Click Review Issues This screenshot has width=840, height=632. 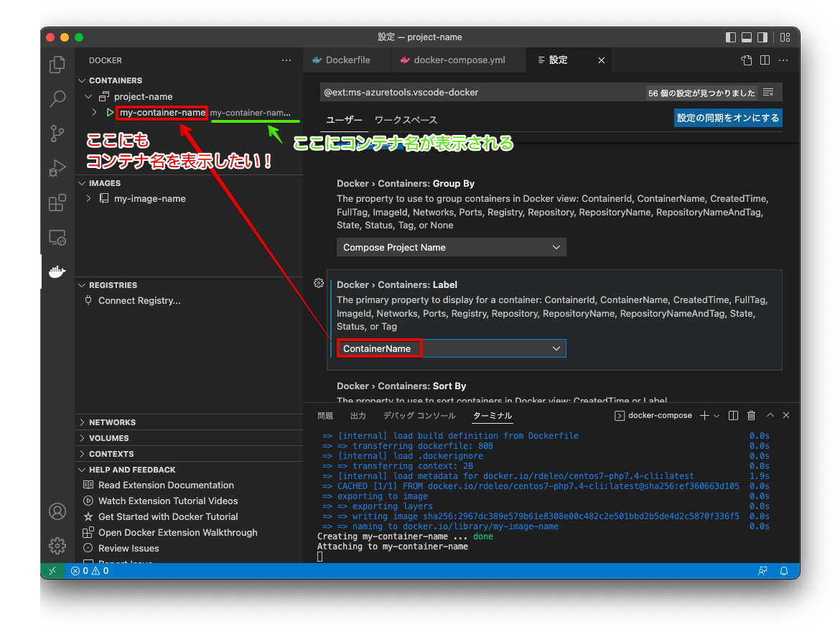click(x=129, y=549)
